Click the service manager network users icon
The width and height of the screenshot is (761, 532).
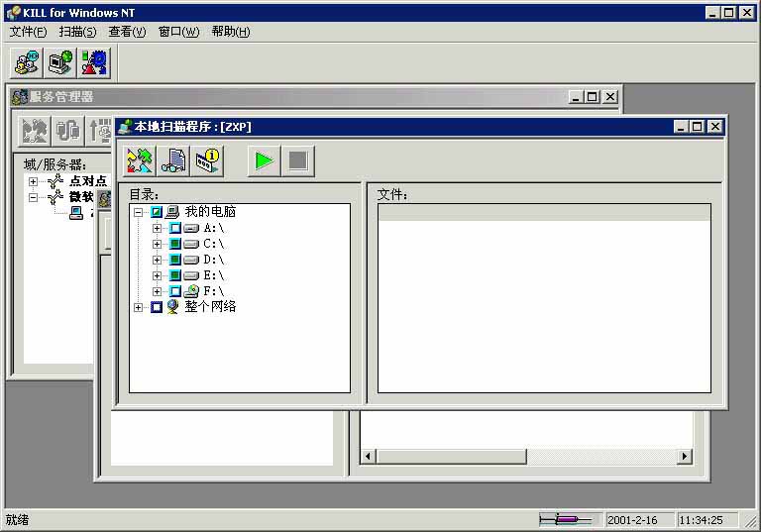click(x=27, y=62)
